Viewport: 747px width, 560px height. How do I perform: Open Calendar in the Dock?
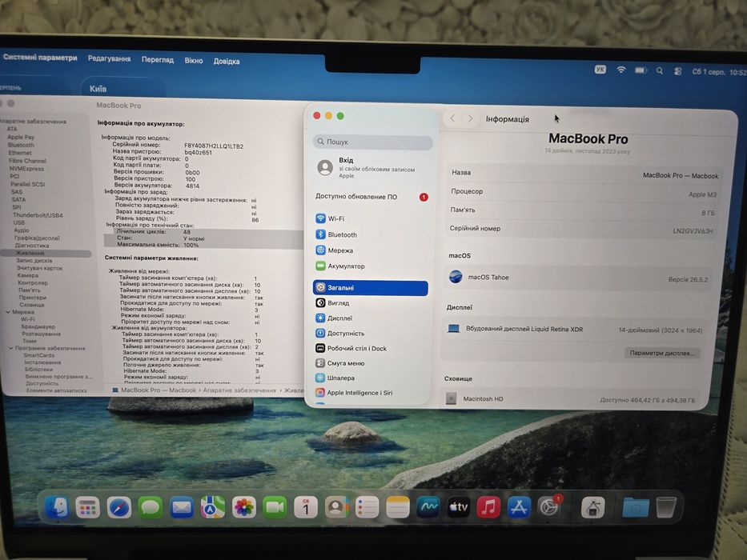tap(306, 507)
